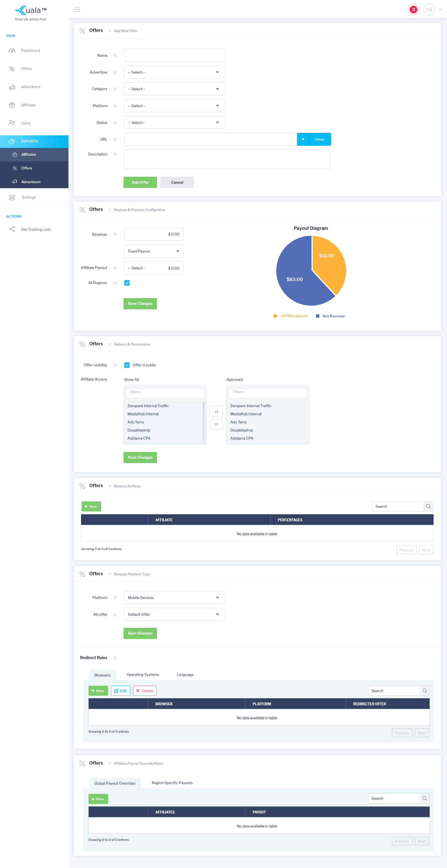The width and height of the screenshot is (447, 868).
Task: Click the Users icon in sidebar
Action: (x=12, y=123)
